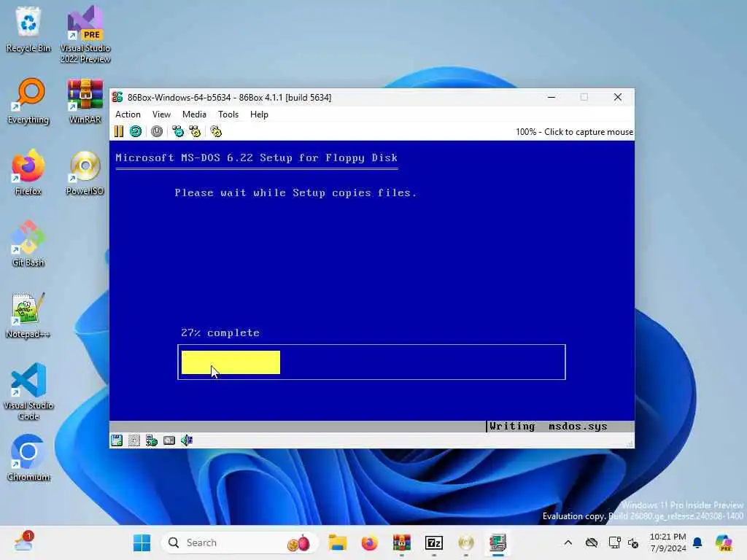Open 7-Zip from the taskbar
This screenshot has width=747, height=560.
[x=434, y=542]
